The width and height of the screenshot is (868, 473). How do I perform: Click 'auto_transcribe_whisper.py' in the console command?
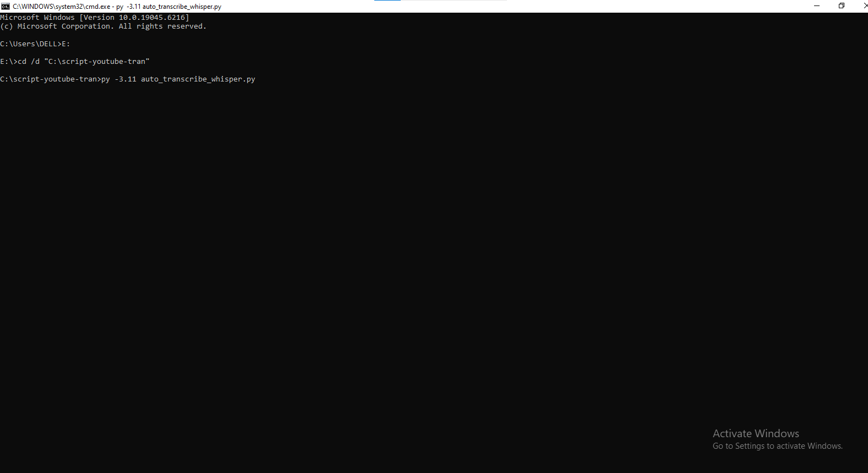pos(198,79)
